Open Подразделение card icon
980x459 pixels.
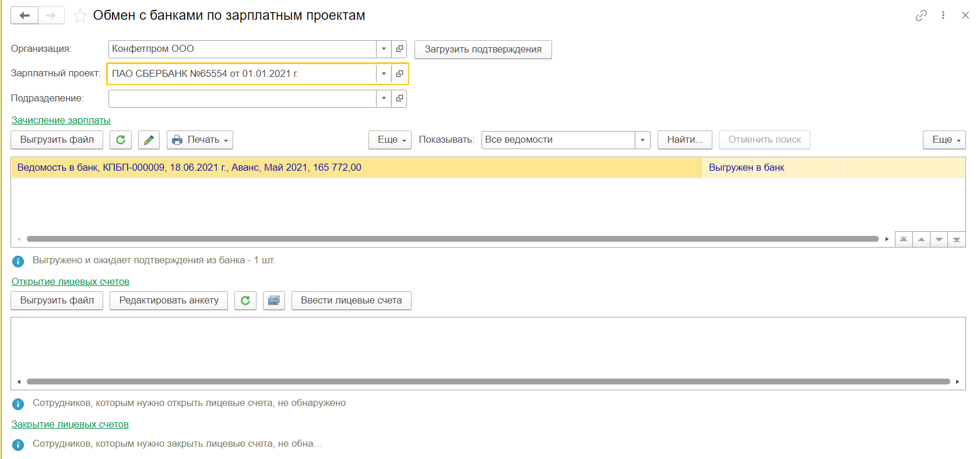point(399,98)
